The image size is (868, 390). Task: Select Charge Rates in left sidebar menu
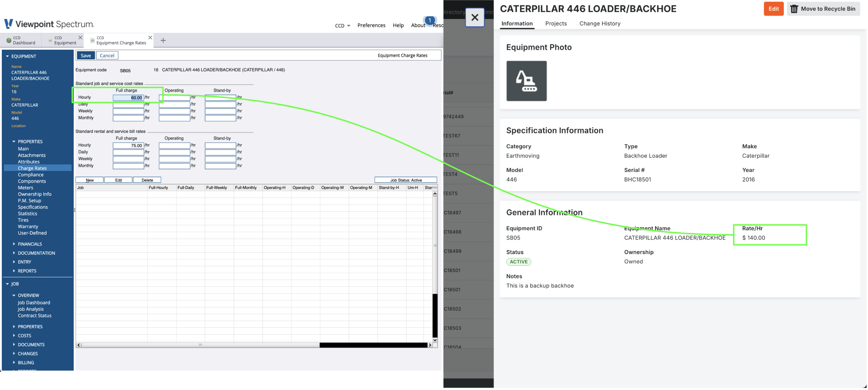[x=32, y=168]
